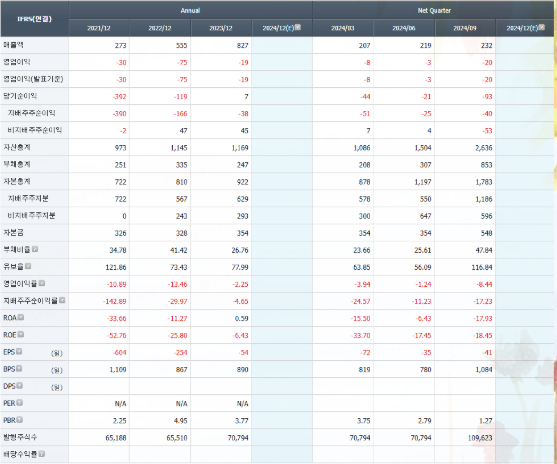This screenshot has height=464, width=557.
Task: Click 지배주주순이익 value -166 for 2022/12
Action: (180, 114)
